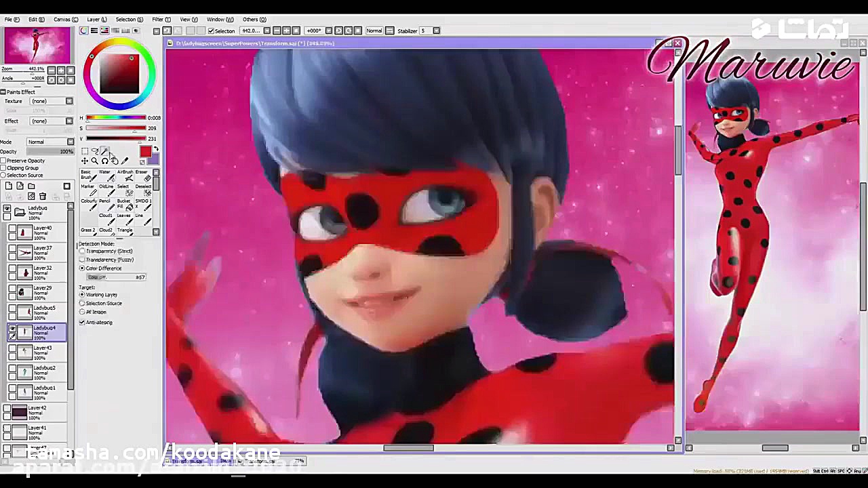Image resolution: width=868 pixels, height=488 pixels.
Task: Create a new layer
Action: click(8, 186)
